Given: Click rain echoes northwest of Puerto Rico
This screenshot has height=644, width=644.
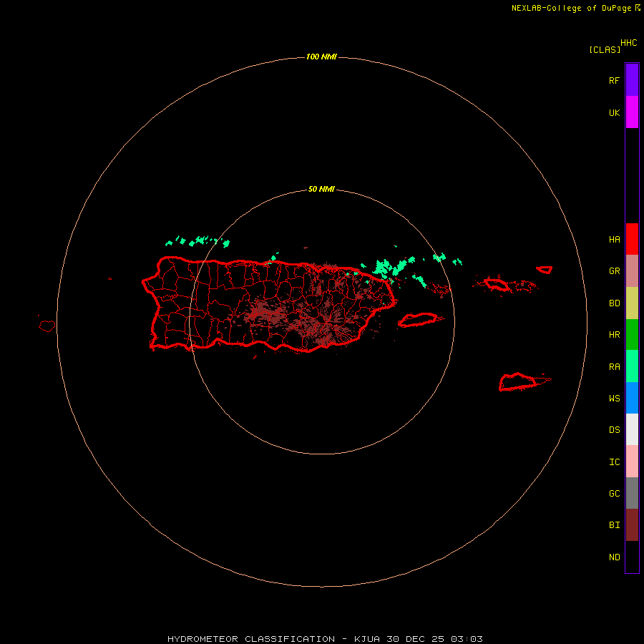Looking at the screenshot, I should pyautogui.click(x=198, y=241).
